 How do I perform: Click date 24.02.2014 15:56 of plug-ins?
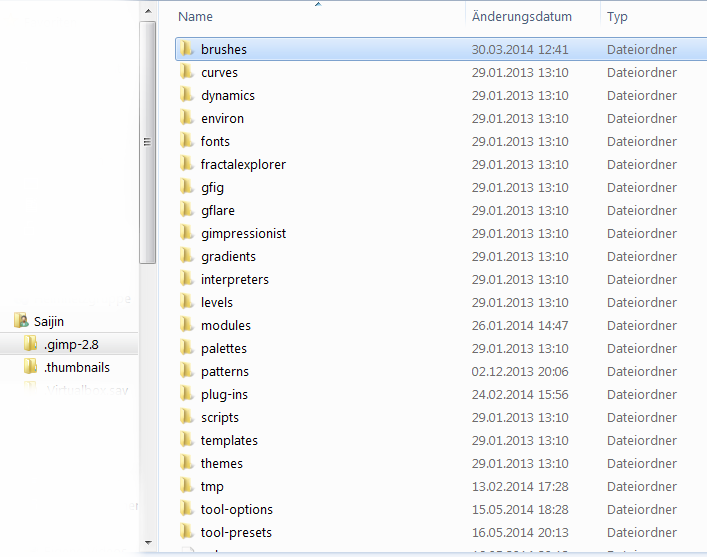520,395
